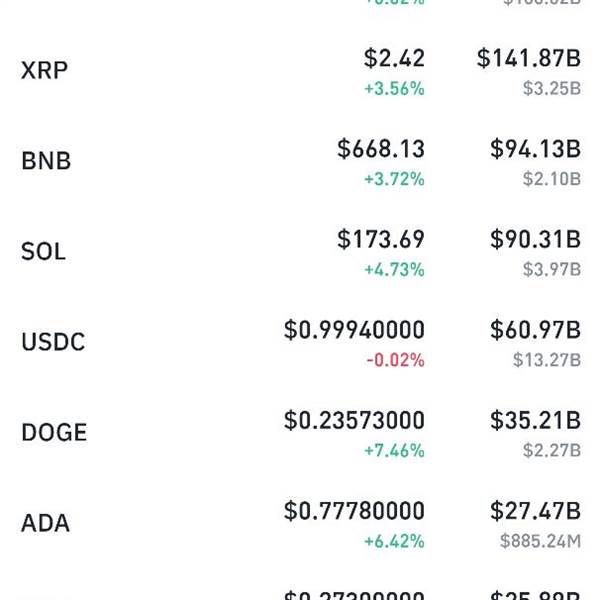Screen dimensions: 600x600
Task: Tap the USDC ticker name
Action: [x=53, y=342]
